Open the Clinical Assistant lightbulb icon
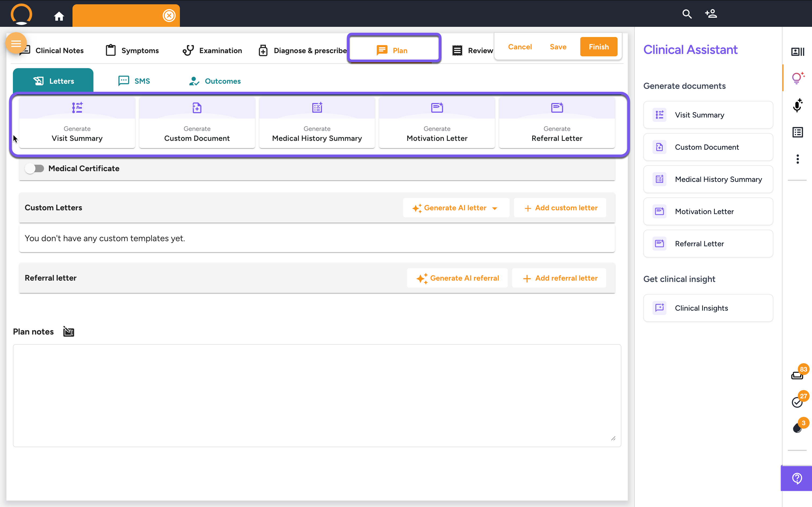This screenshot has height=507, width=812. pyautogui.click(x=798, y=78)
